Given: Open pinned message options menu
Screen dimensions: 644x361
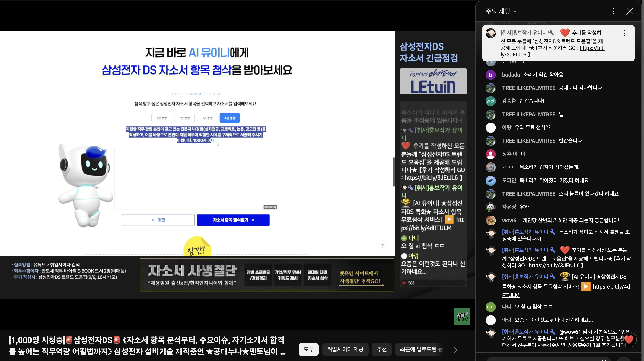Looking at the screenshot, I should [x=624, y=33].
